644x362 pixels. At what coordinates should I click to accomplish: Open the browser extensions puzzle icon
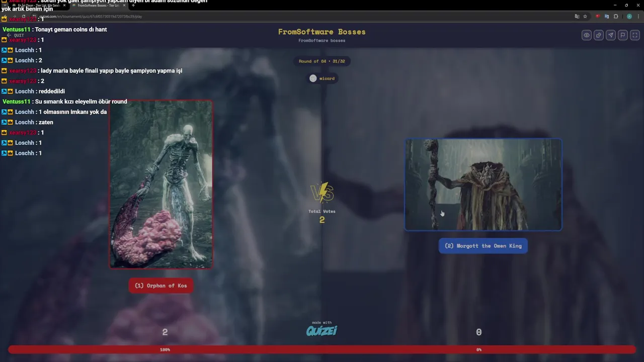pos(616,16)
